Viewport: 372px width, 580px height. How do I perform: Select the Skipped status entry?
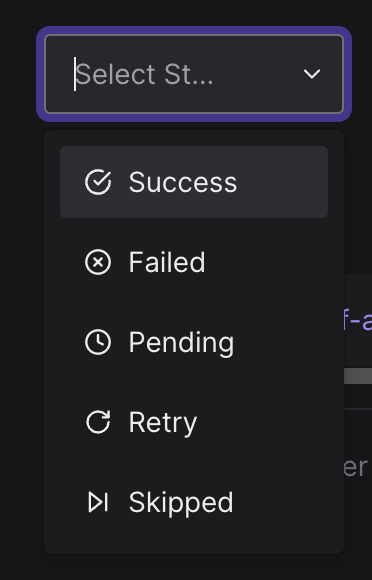[x=194, y=502]
